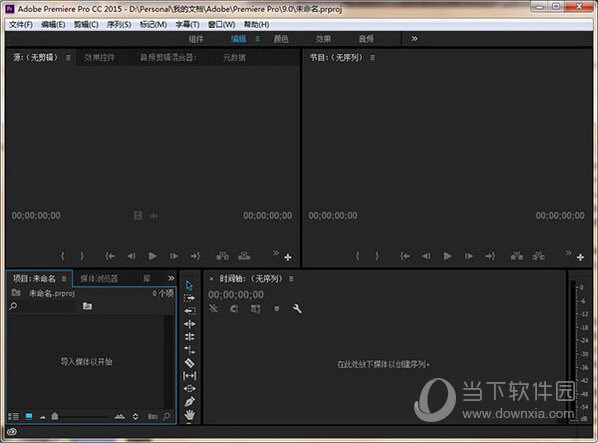Select the Slip tool
Viewport: 598px width, 443px height.
(190, 376)
